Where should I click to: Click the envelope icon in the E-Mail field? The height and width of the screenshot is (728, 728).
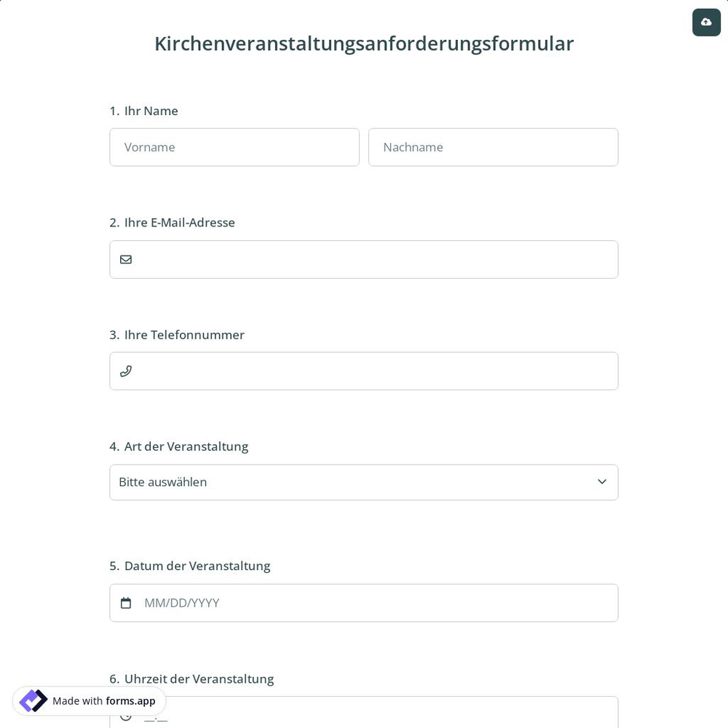[126, 259]
